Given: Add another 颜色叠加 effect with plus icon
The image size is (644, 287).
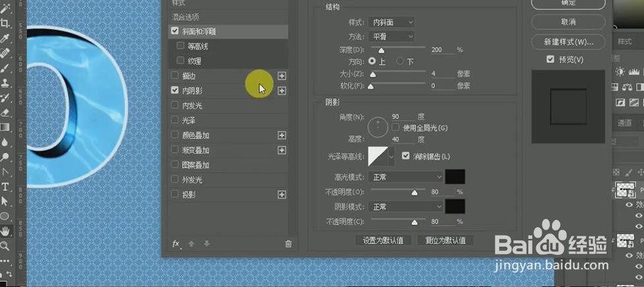Looking at the screenshot, I should point(281,136).
